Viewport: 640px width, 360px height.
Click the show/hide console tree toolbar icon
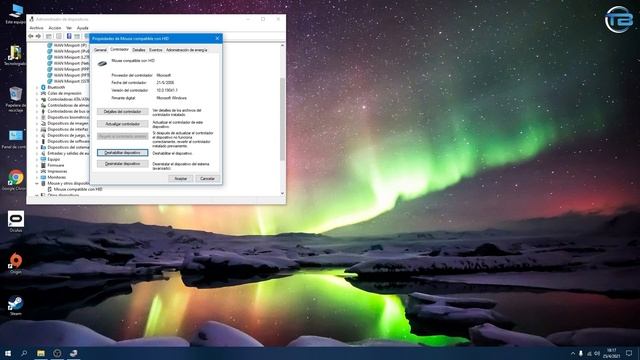click(x=49, y=36)
